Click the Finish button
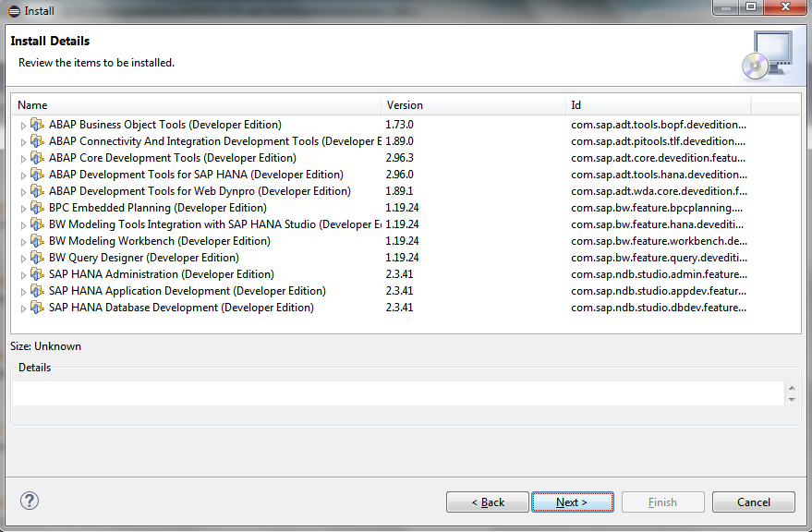812x532 pixels. [x=663, y=502]
